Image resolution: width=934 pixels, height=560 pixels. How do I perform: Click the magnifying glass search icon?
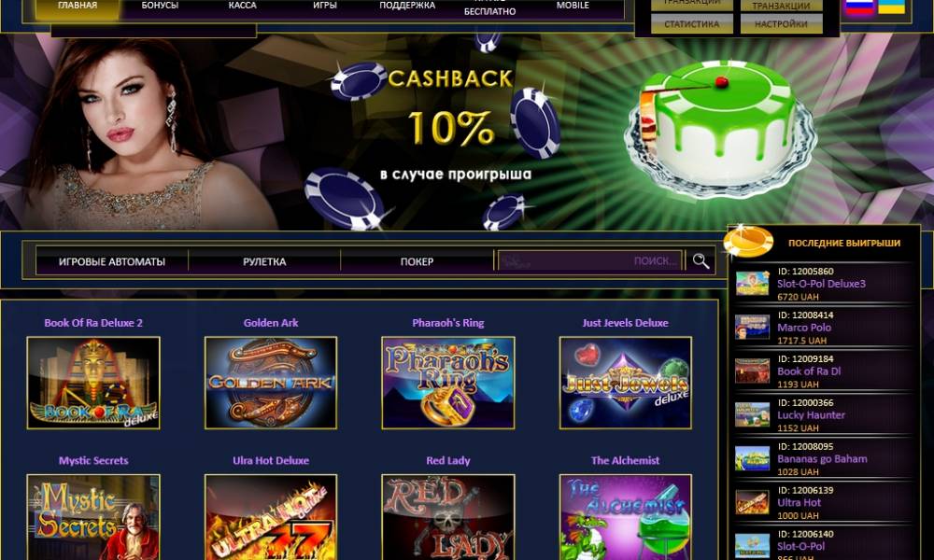click(700, 260)
